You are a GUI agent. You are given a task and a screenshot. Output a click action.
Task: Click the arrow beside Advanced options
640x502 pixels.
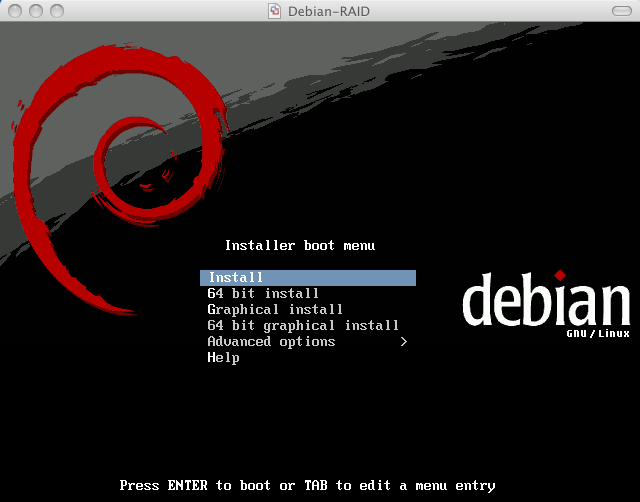(x=404, y=342)
